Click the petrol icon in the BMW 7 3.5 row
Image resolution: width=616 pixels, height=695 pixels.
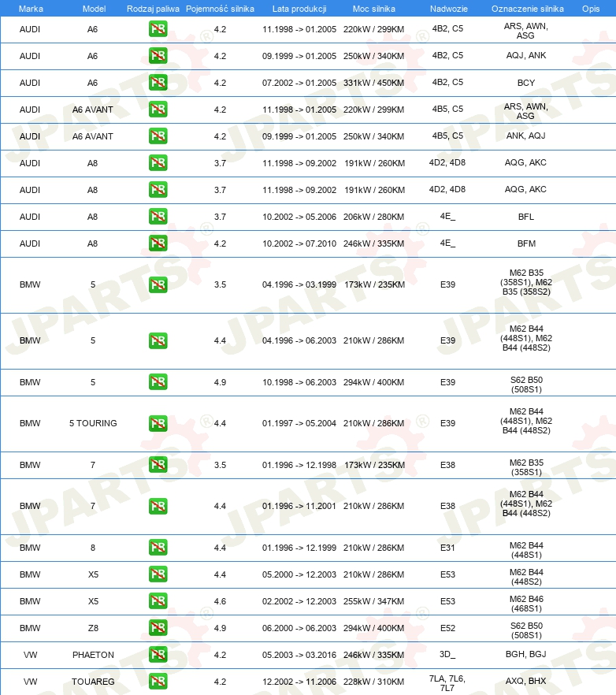click(158, 465)
